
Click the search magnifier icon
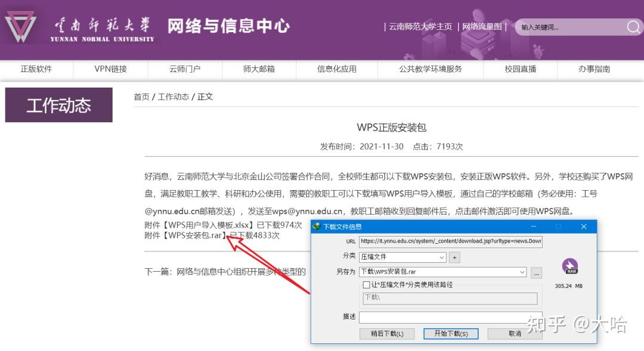[633, 27]
